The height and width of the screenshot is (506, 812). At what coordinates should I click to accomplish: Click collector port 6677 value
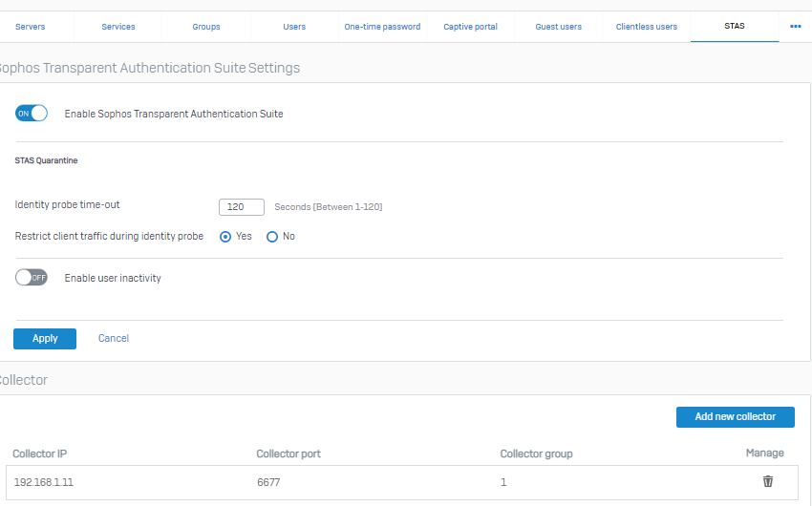pyautogui.click(x=268, y=482)
